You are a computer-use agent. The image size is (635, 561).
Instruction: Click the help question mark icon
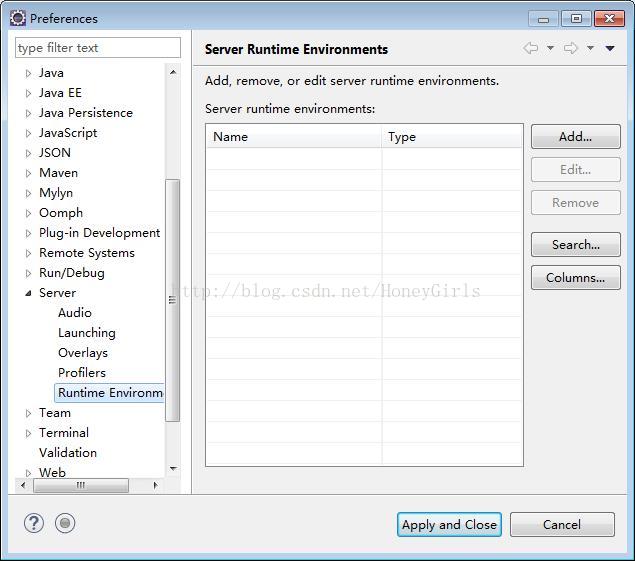(34, 523)
